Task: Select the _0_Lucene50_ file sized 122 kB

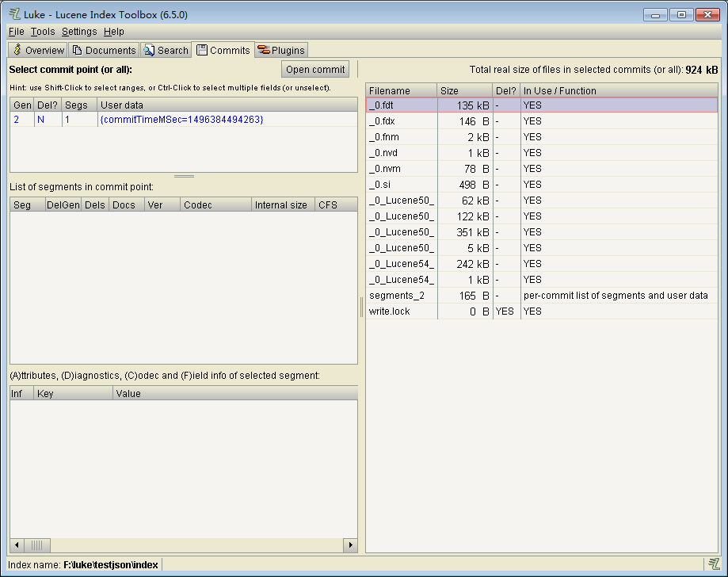Action: [542, 216]
